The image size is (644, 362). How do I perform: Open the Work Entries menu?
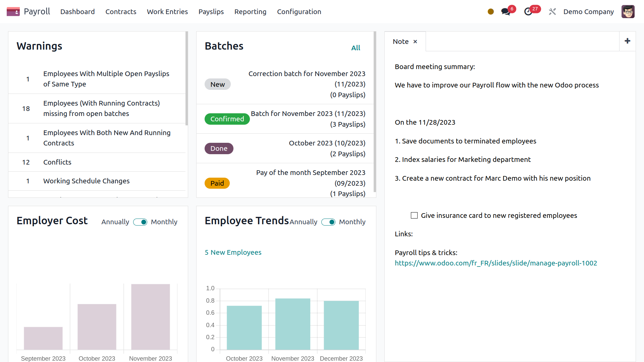coord(167,12)
